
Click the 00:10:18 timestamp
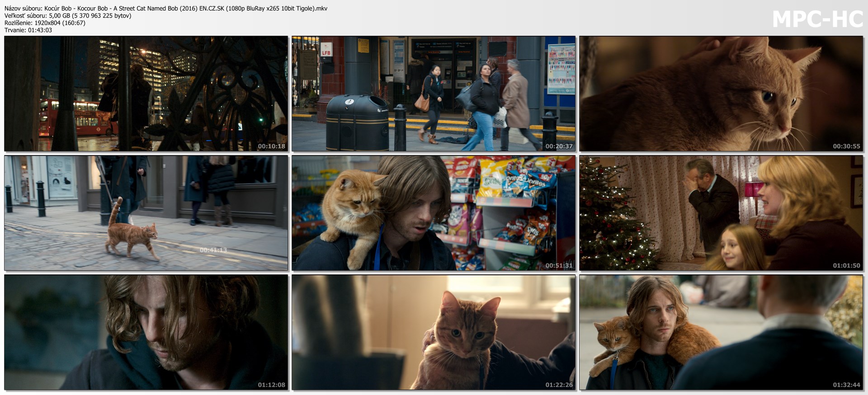(271, 146)
